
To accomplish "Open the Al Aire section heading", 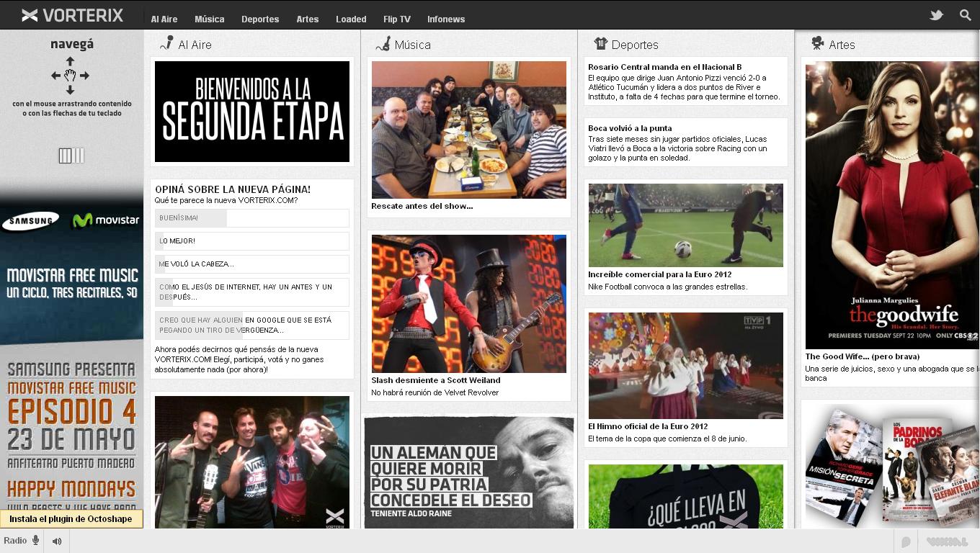I will pos(195,45).
